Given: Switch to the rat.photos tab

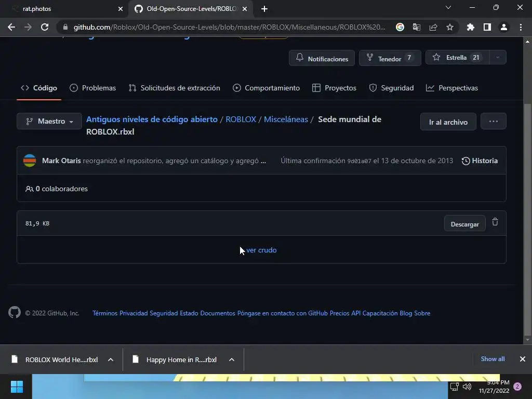Looking at the screenshot, I should pos(64,9).
